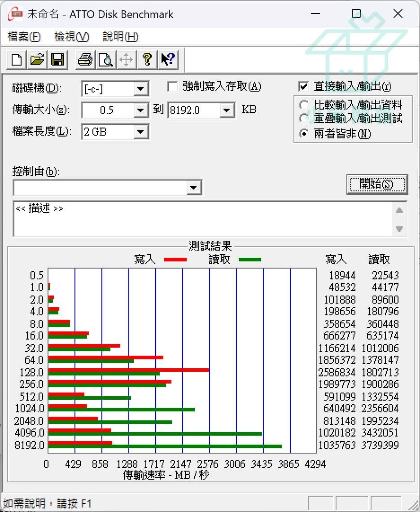Click the 2048.0 transfer size row label
Viewport: 420px width, 512px height.
[29, 421]
